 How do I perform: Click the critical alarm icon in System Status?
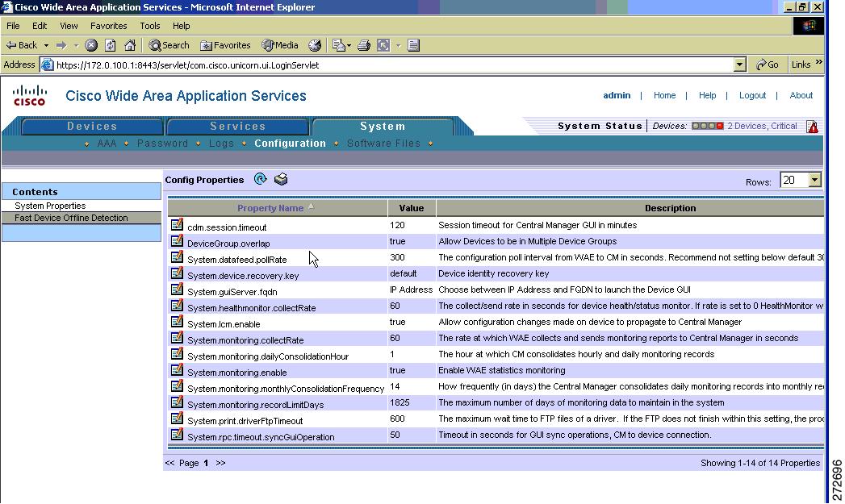812,127
